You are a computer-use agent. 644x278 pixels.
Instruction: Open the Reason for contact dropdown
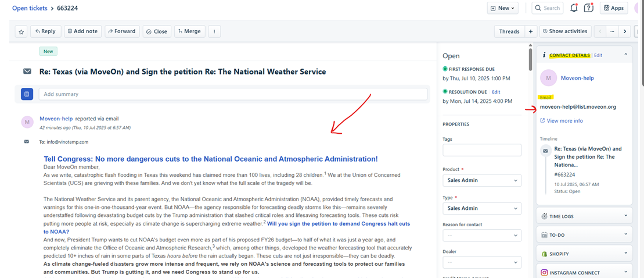click(x=482, y=236)
